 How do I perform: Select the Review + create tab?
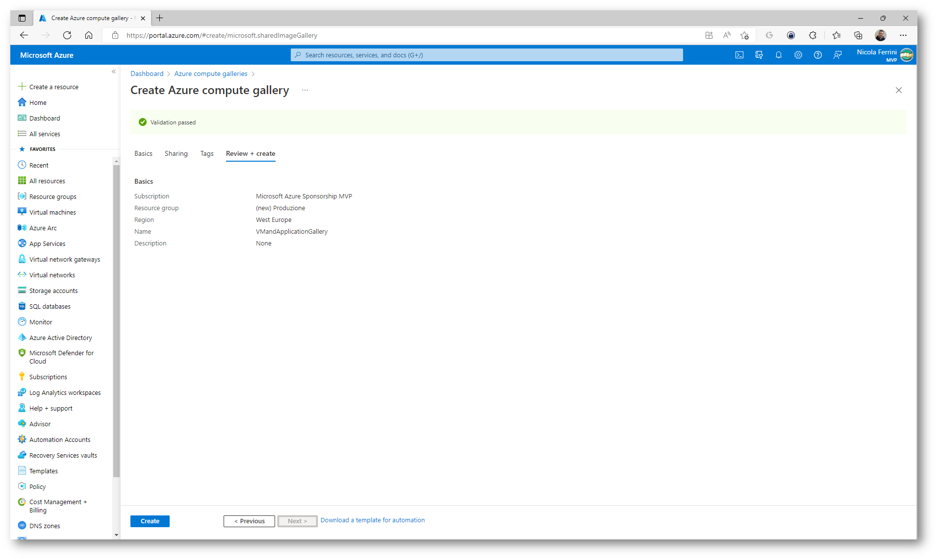point(251,153)
